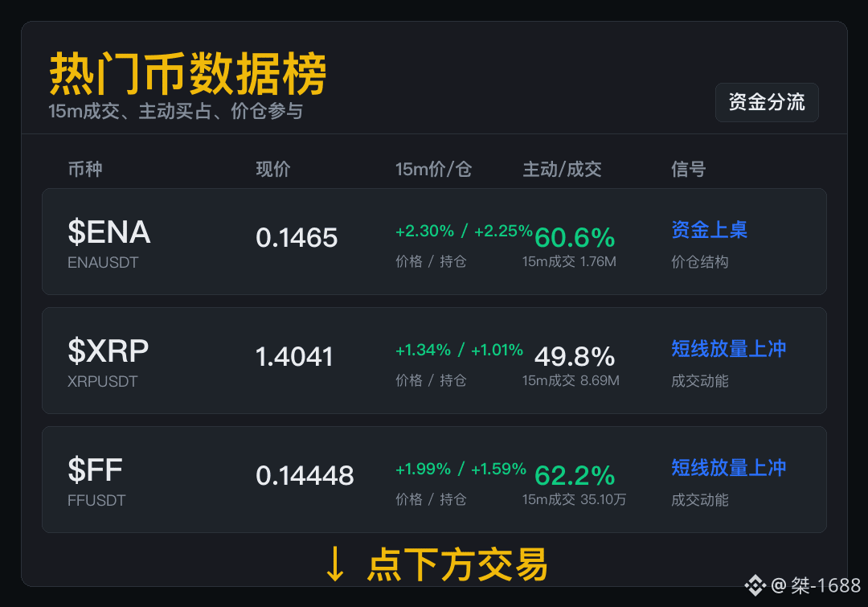The height and width of the screenshot is (607, 868).
Task: Select FF's 短线放量上冲 signal
Action: point(728,468)
